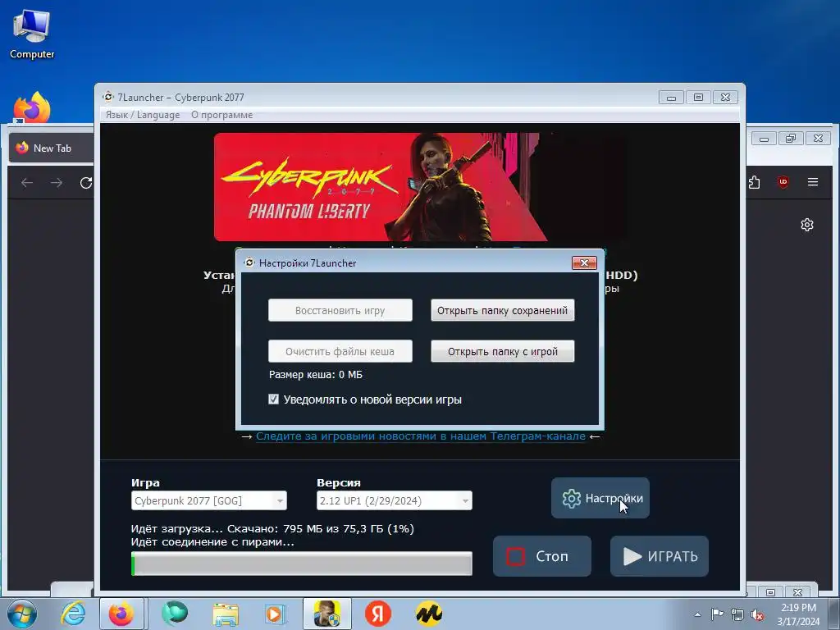
Task: Open the Computer desktop icon
Action: [32, 34]
